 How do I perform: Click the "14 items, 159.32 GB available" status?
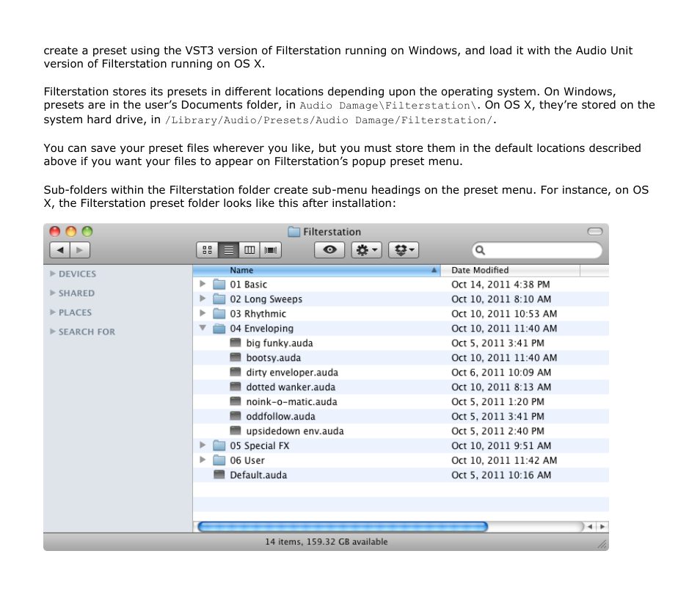click(x=327, y=541)
